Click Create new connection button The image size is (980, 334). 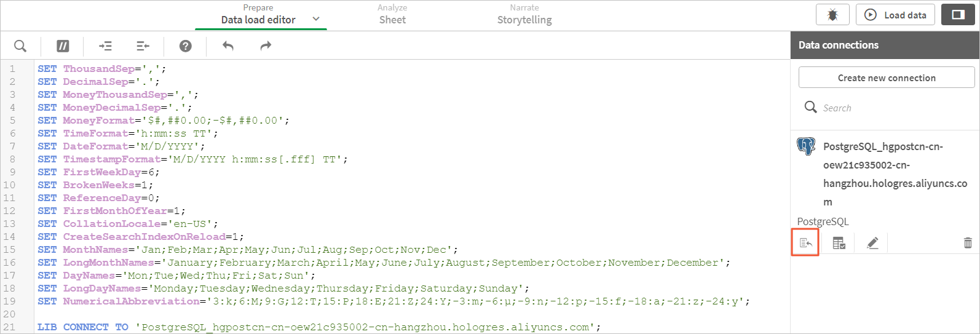(887, 78)
